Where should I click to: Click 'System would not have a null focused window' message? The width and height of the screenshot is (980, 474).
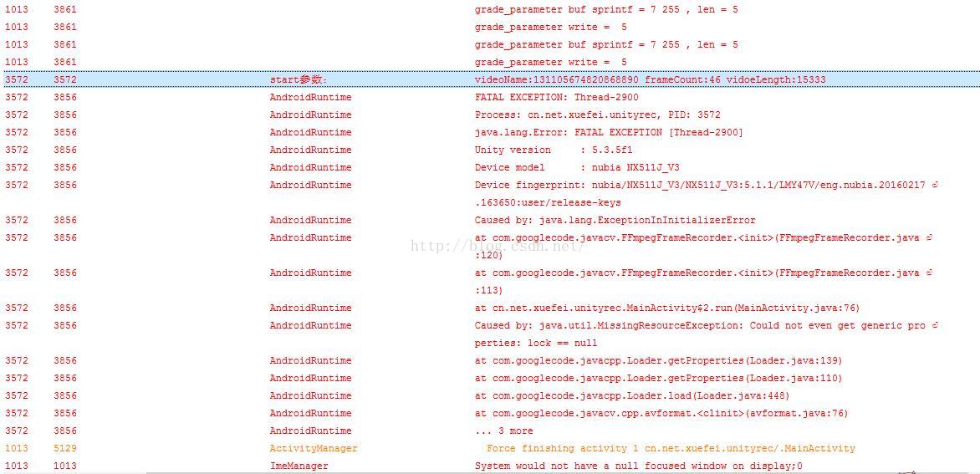639,466
